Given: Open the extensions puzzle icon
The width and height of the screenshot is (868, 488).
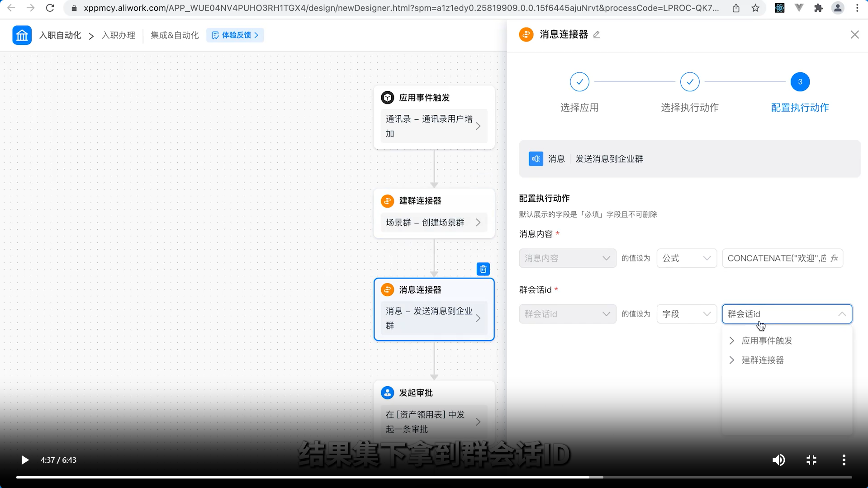Looking at the screenshot, I should click(818, 8).
